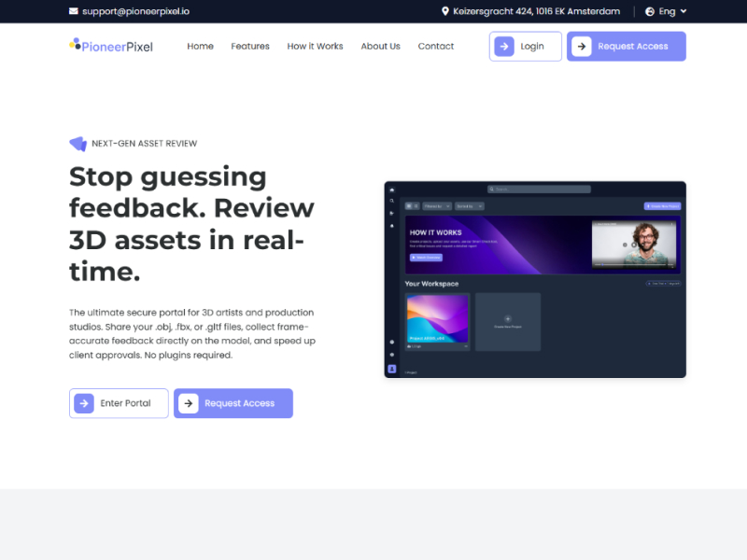Open the Home menu item
Image resolution: width=747 pixels, height=560 pixels.
point(200,46)
